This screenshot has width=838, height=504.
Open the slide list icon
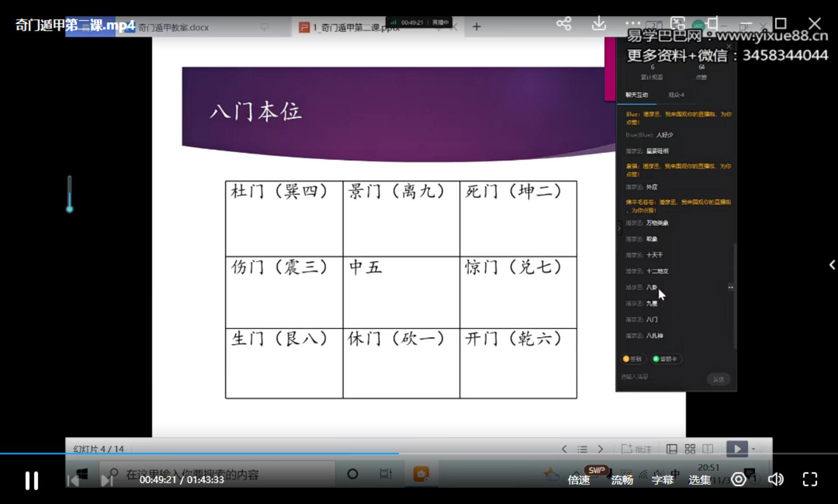pos(582,449)
